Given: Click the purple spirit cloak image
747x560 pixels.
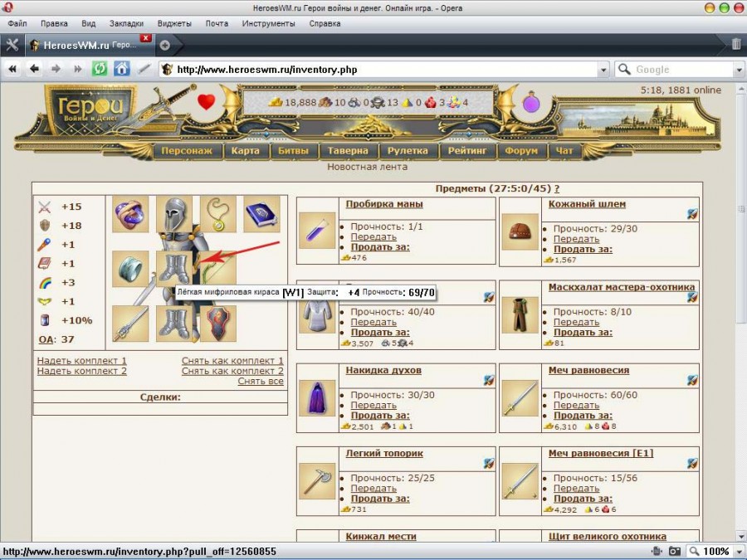Looking at the screenshot, I should point(317,398).
